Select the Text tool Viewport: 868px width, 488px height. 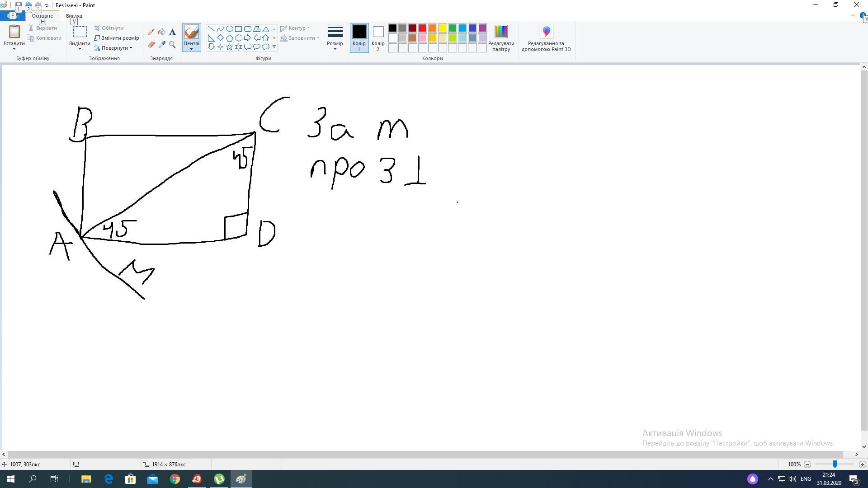pyautogui.click(x=172, y=32)
